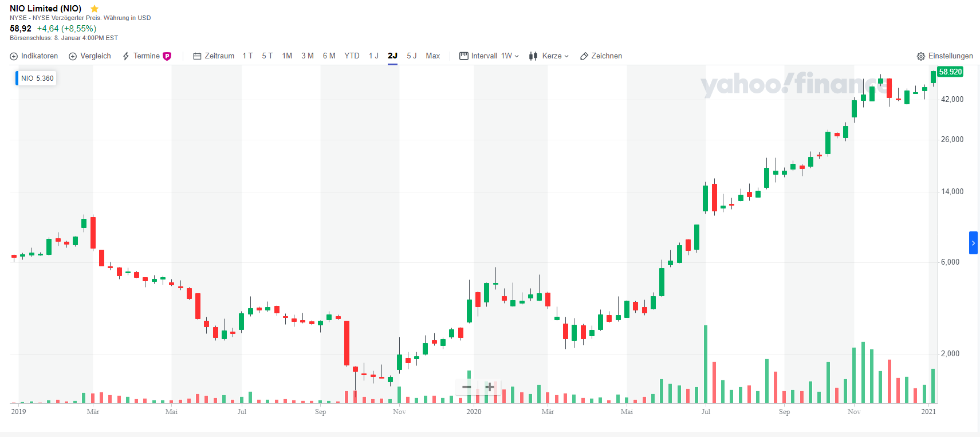The height and width of the screenshot is (437, 980).
Task: Open the Vergleich comparison option
Action: coord(90,56)
